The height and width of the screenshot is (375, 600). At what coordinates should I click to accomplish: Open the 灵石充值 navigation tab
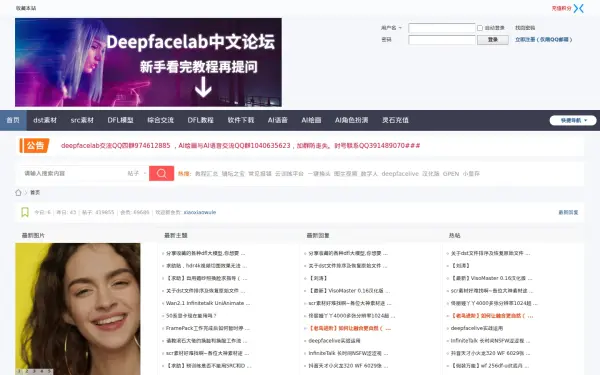pos(395,120)
